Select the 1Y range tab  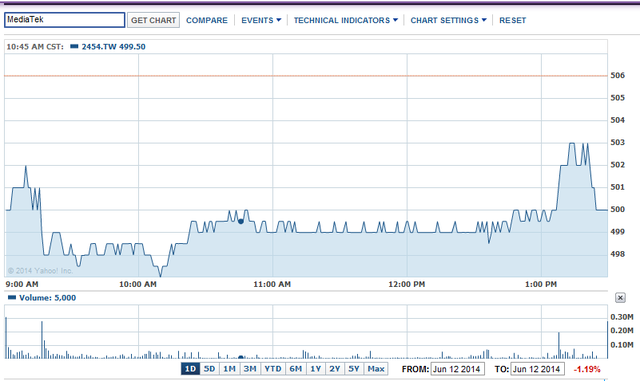point(316,369)
